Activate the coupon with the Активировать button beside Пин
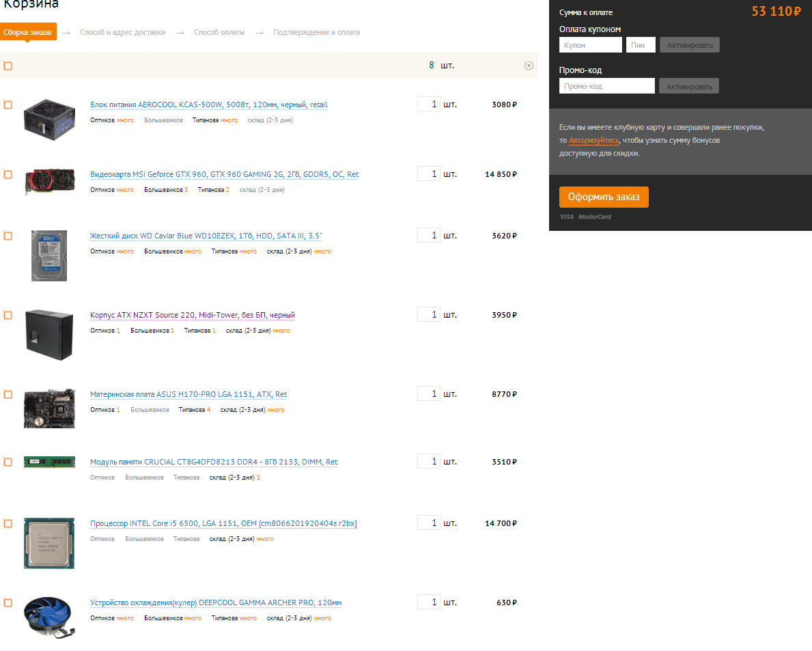Viewport: 812px width, 651px height. 690,45
